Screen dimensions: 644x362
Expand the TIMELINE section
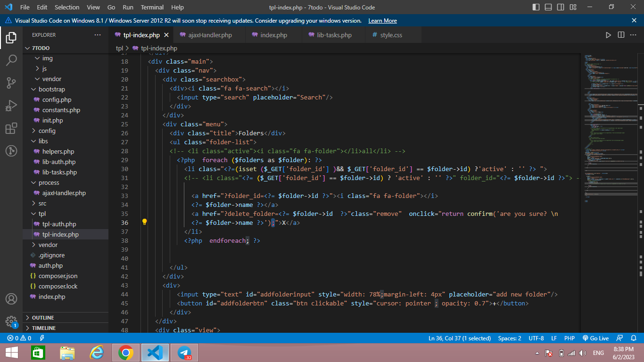tap(66, 328)
